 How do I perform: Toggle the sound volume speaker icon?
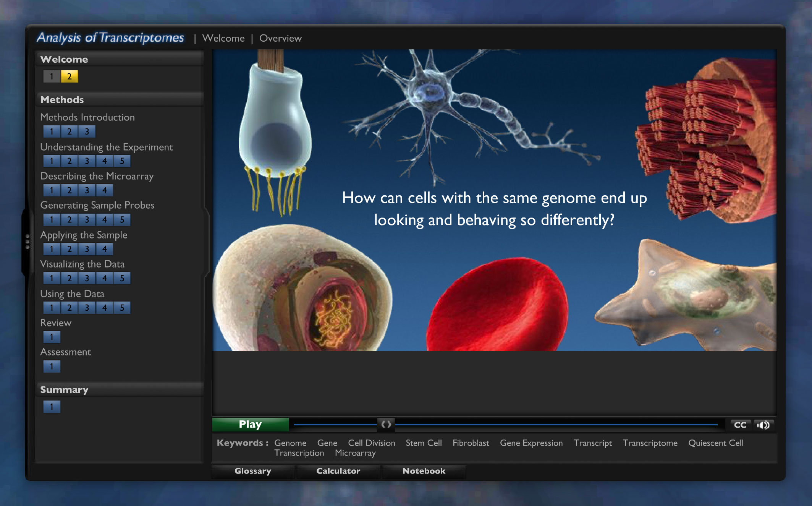pyautogui.click(x=763, y=425)
